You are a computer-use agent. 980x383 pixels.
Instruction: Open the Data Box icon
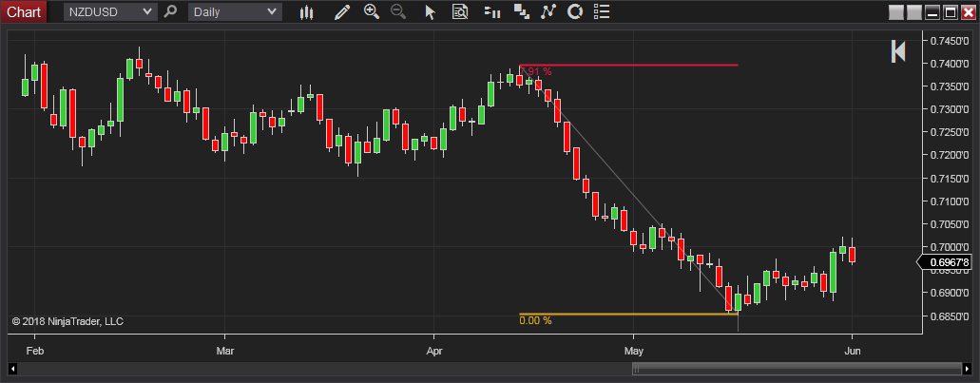(x=460, y=12)
